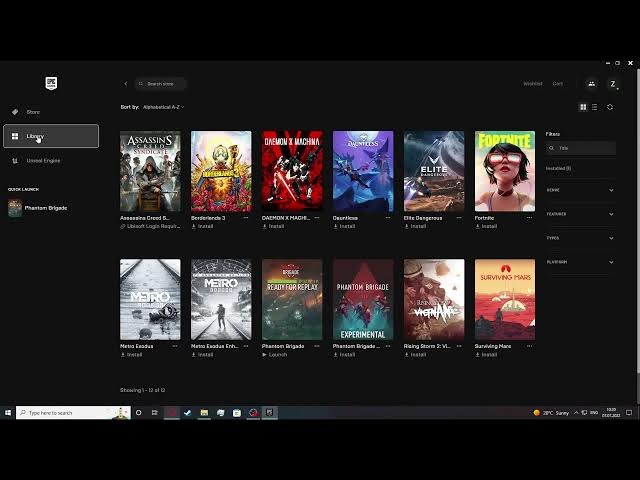
Task: Go back using the back arrow
Action: pyautogui.click(x=126, y=84)
